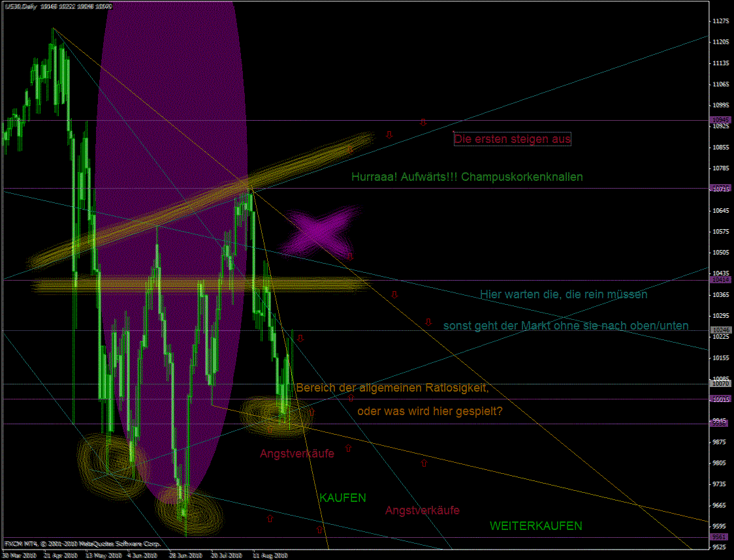The height and width of the screenshot is (560, 734).
Task: Click the highlighted 10945 price level tag
Action: (720, 120)
